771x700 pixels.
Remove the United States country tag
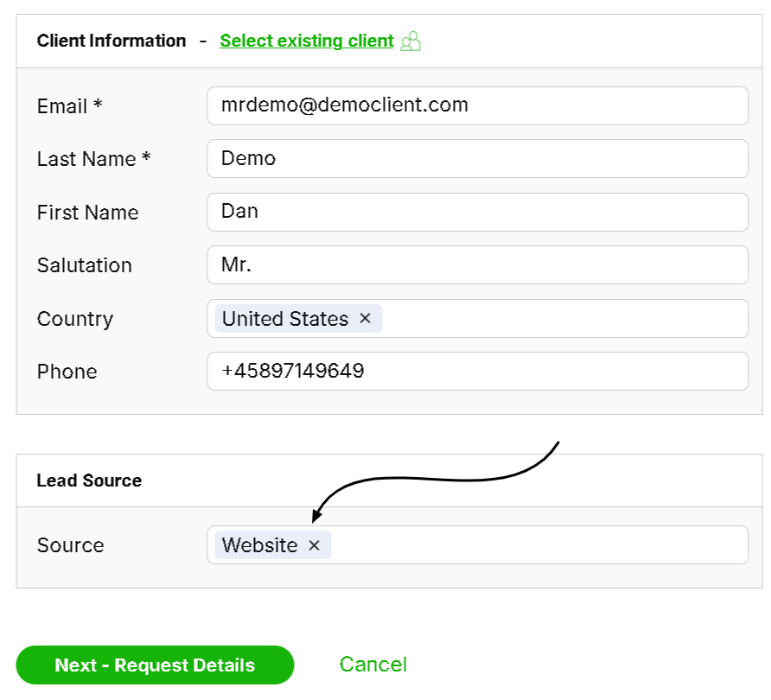[365, 319]
